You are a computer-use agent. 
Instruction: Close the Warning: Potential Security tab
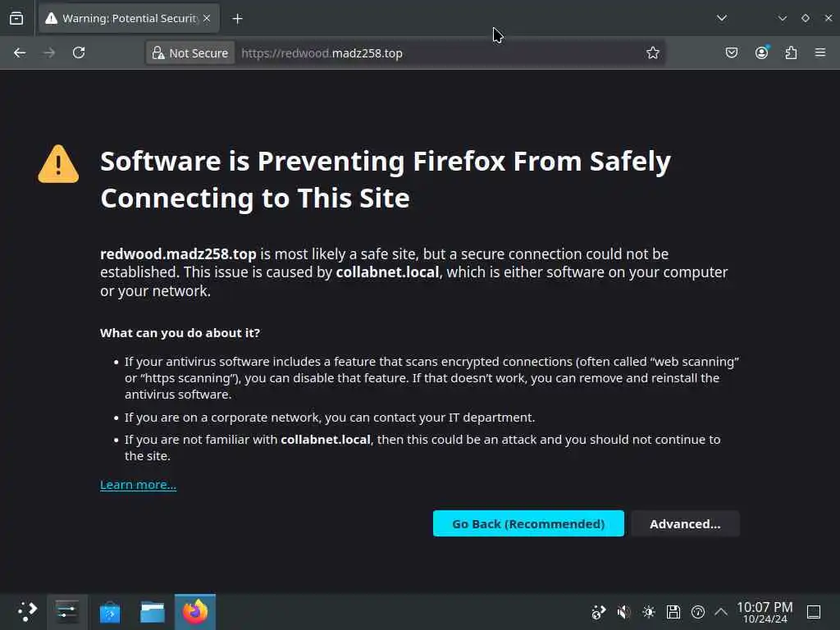click(x=207, y=18)
